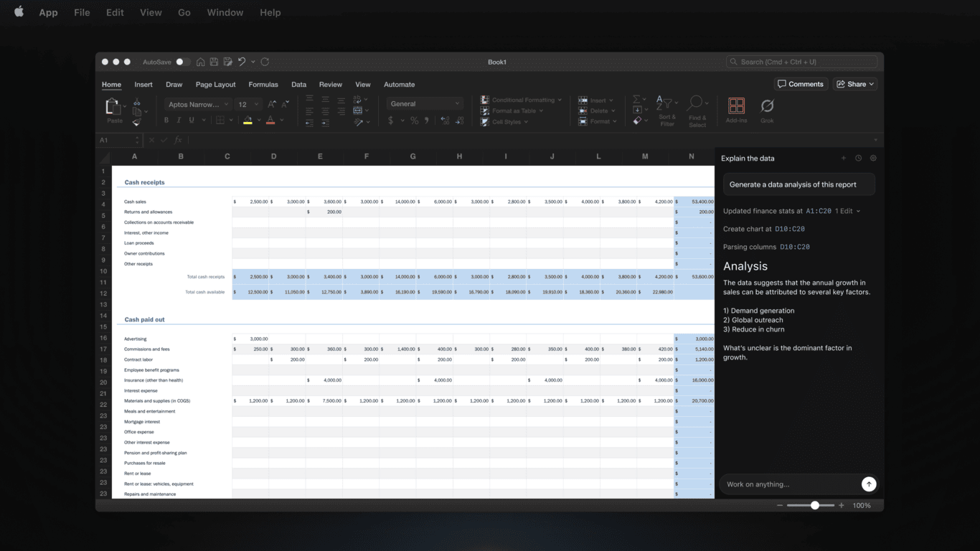980x551 pixels.
Task: Click the increase decimal icon
Action: coord(446,121)
